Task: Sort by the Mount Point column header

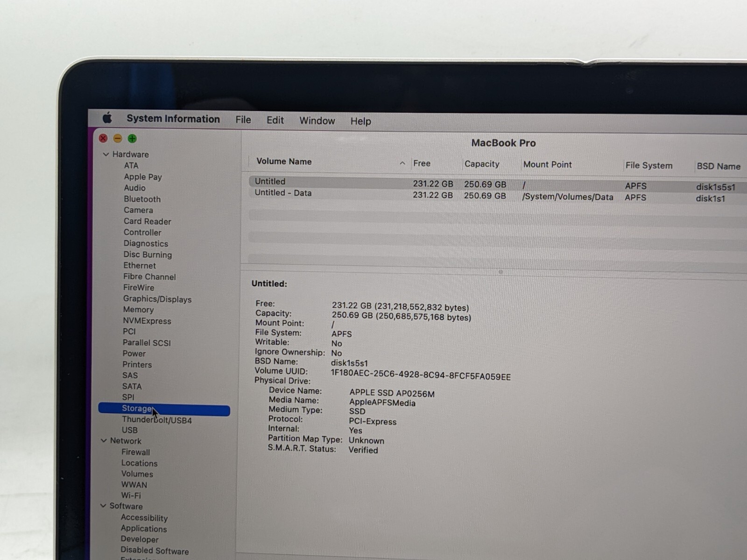Action: [x=547, y=165]
